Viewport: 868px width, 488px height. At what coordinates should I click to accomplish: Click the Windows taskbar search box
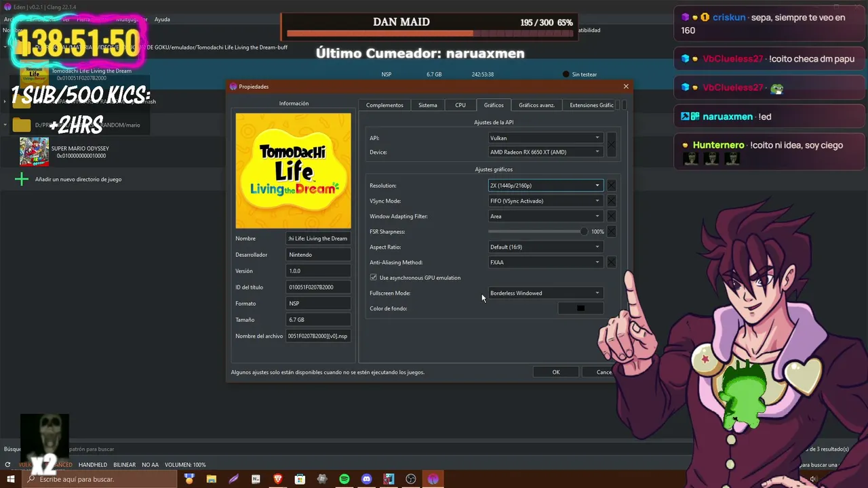pos(99,479)
